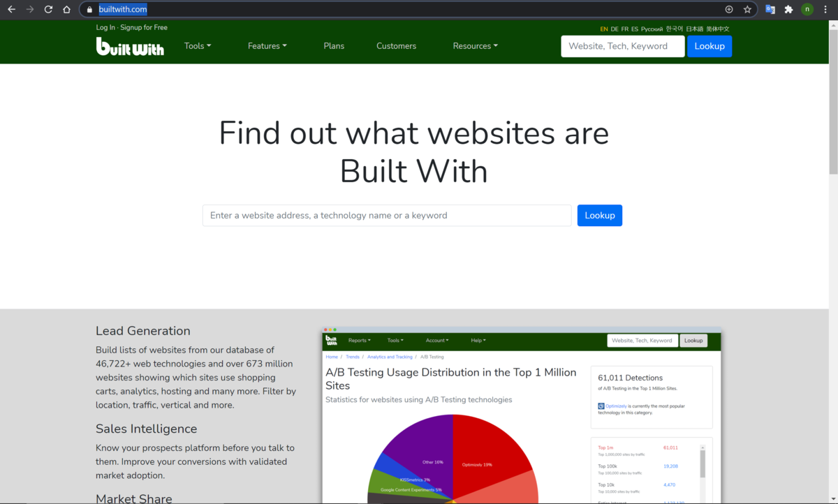Expand Account dropdown in the preview screenshot

pyautogui.click(x=437, y=341)
